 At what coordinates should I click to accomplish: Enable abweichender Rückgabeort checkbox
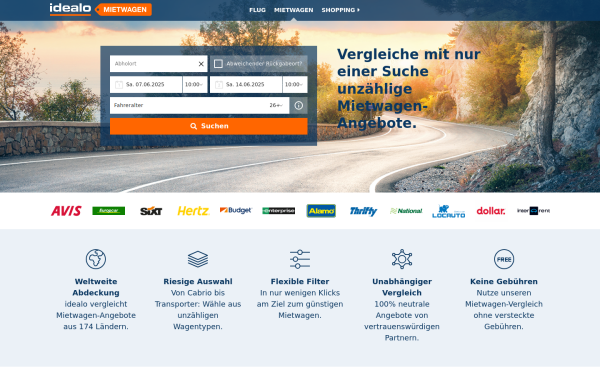[x=218, y=64]
